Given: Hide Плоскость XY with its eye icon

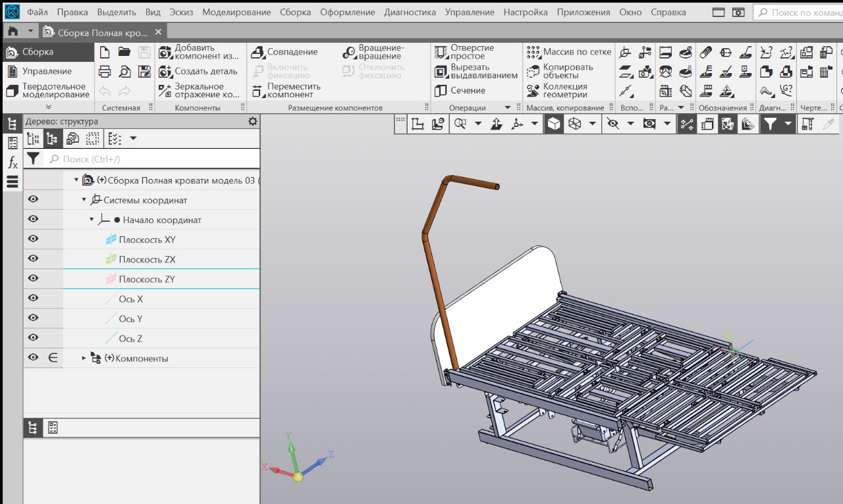Looking at the screenshot, I should tap(33, 239).
